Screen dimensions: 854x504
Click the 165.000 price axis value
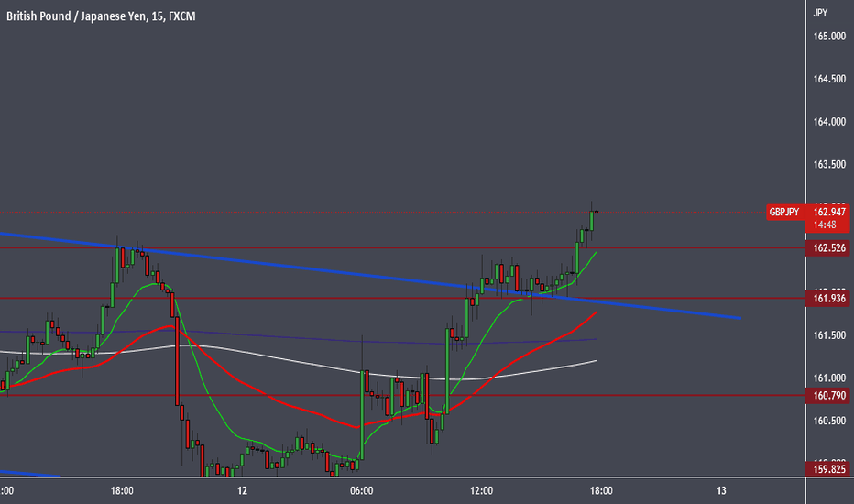[829, 37]
